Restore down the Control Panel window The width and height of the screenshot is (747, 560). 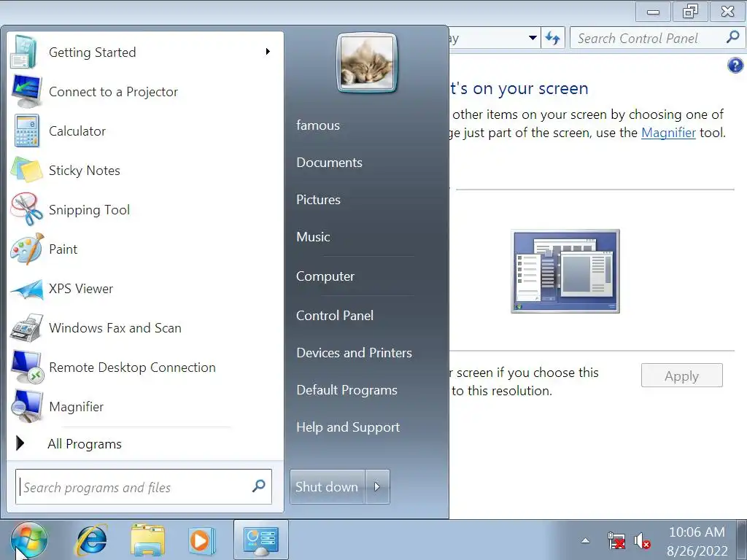(x=690, y=11)
